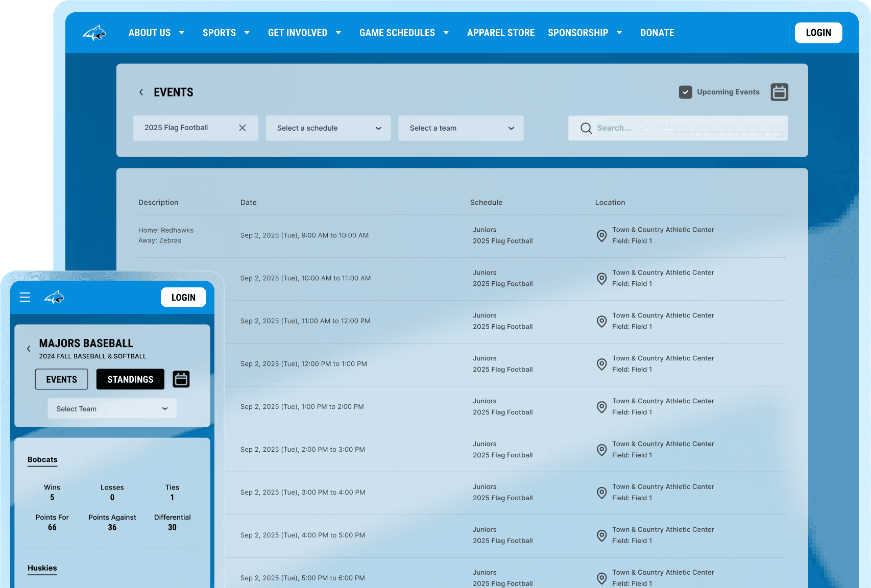Click into the Search events field
Screen dimensions: 871x588
pyautogui.click(x=678, y=128)
